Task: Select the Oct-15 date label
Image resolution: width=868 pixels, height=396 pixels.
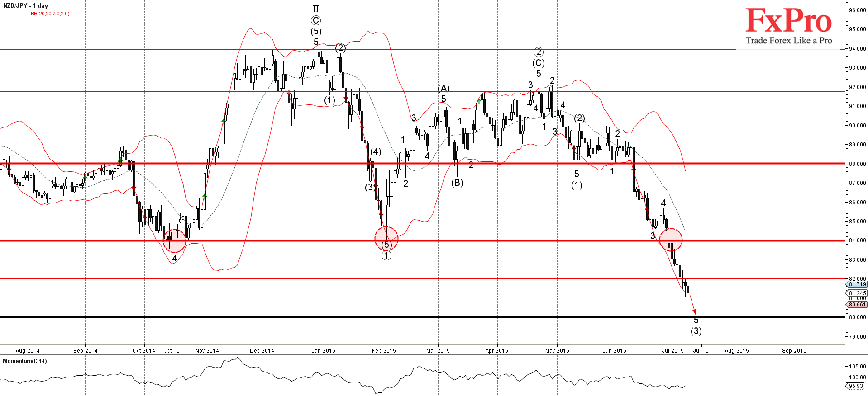Action: (172, 351)
